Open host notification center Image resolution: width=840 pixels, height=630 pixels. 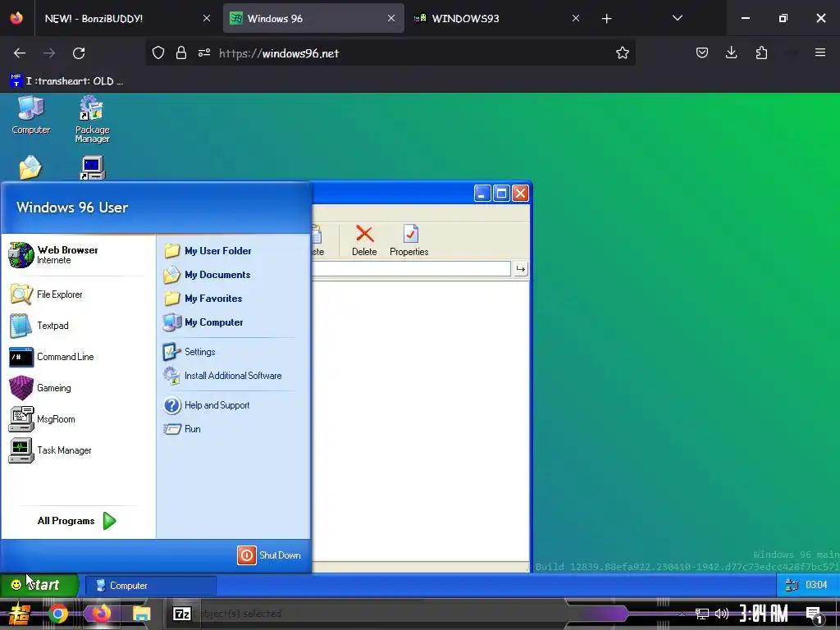pos(814,614)
